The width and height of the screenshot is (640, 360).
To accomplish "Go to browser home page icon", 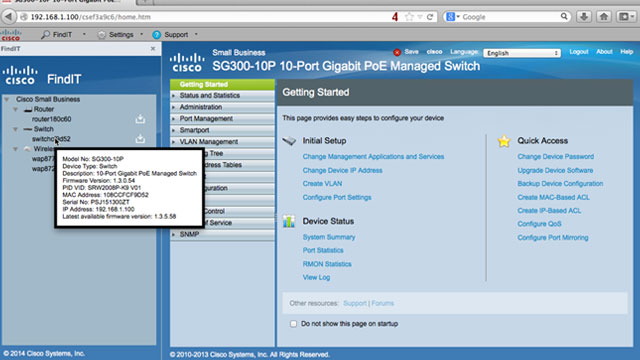I will coord(604,17).
